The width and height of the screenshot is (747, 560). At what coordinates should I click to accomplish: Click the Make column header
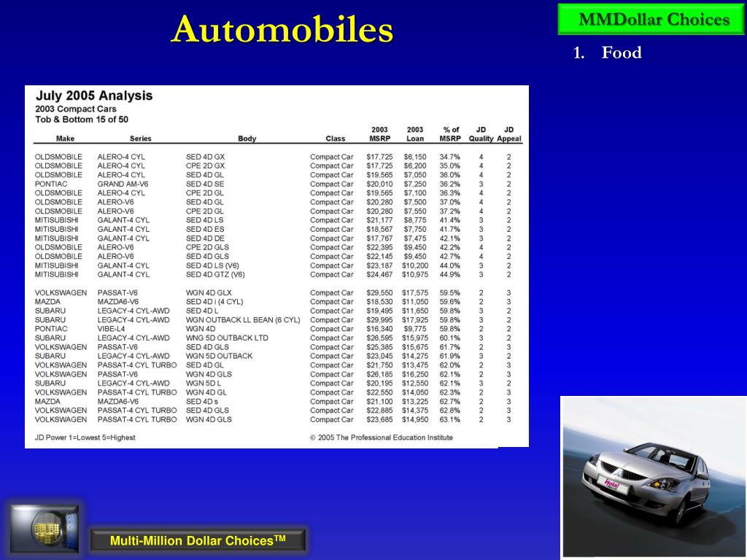[65, 138]
